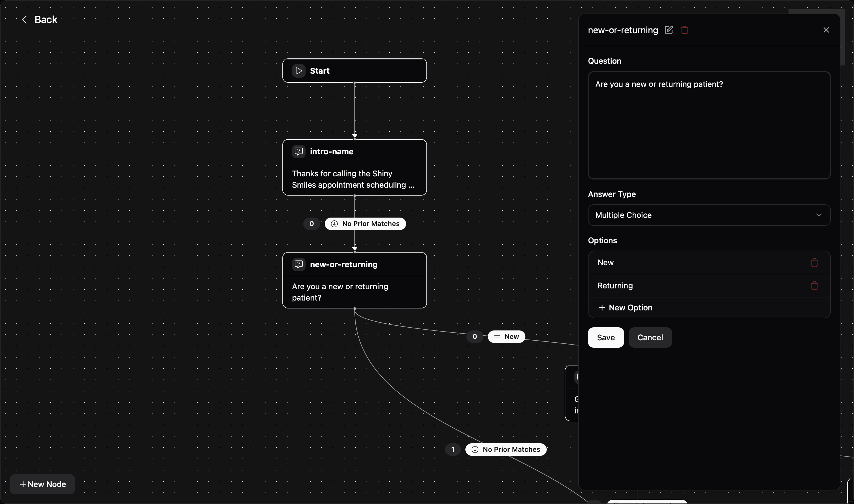
Task: Select the New edge label on the canvas
Action: click(506, 337)
